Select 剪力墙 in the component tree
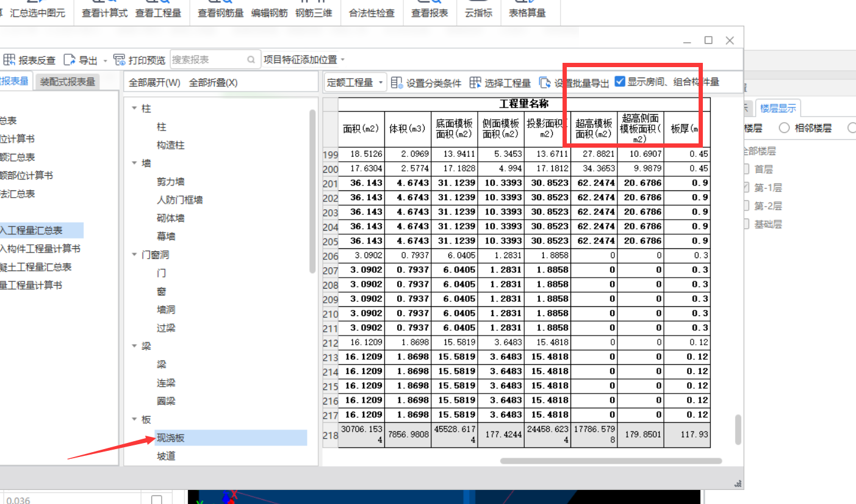This screenshot has height=504, width=856. [x=170, y=182]
